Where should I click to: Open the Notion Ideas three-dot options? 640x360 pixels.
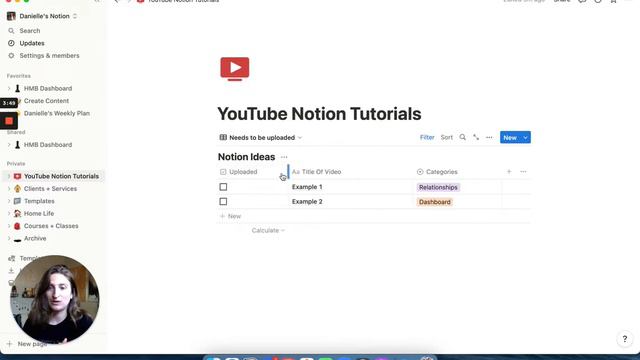point(284,157)
